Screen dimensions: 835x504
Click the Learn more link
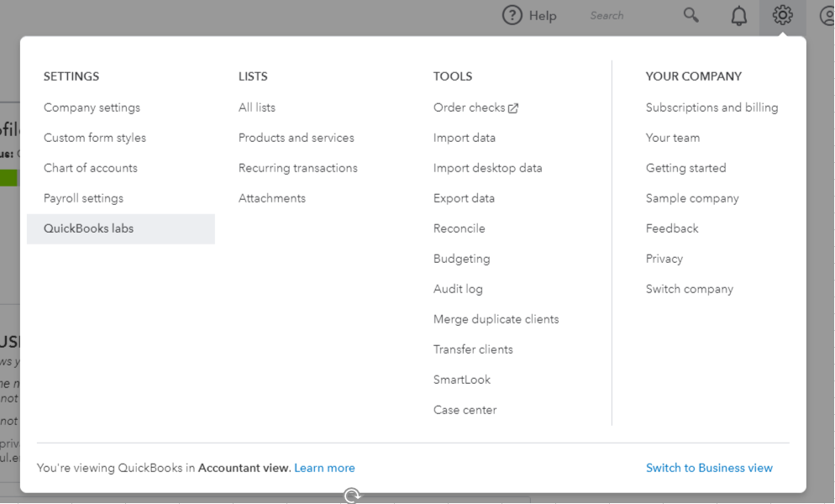pyautogui.click(x=324, y=468)
